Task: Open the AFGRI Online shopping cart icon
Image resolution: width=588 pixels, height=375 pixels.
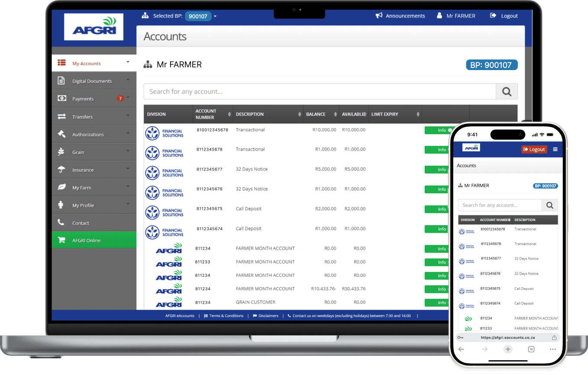Action: click(x=61, y=240)
